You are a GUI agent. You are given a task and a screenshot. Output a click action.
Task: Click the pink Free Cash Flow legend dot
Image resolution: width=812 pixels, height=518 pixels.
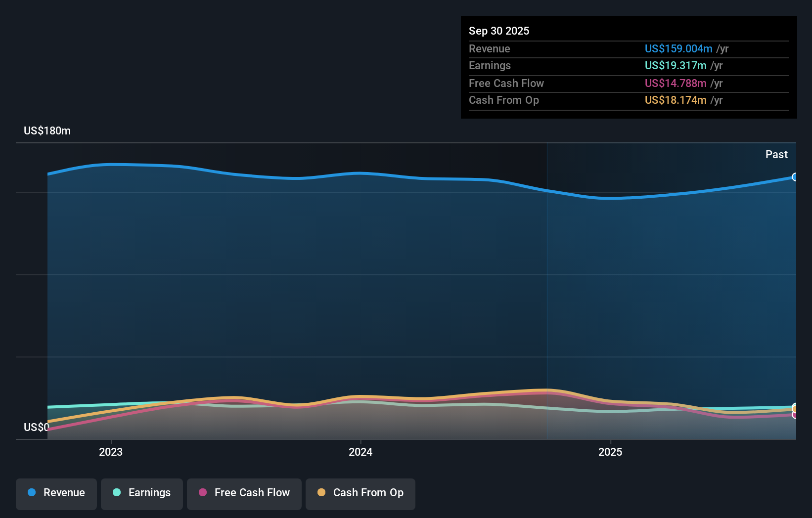[202, 493]
